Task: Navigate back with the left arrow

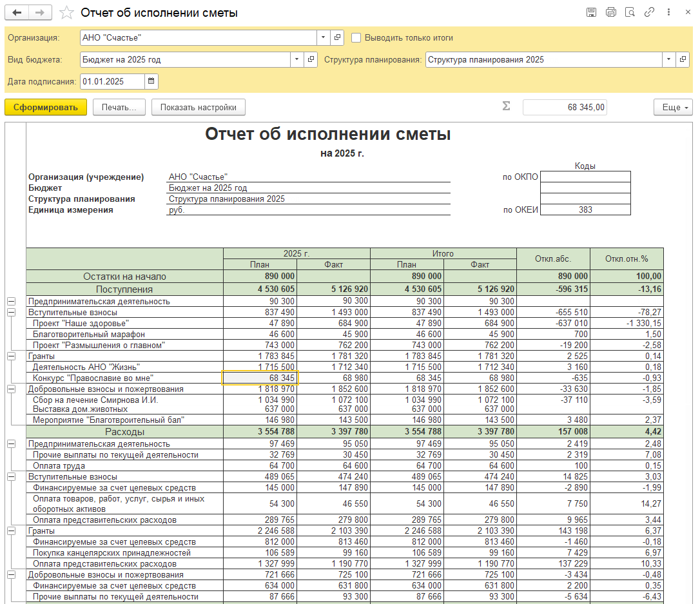Action: (15, 12)
